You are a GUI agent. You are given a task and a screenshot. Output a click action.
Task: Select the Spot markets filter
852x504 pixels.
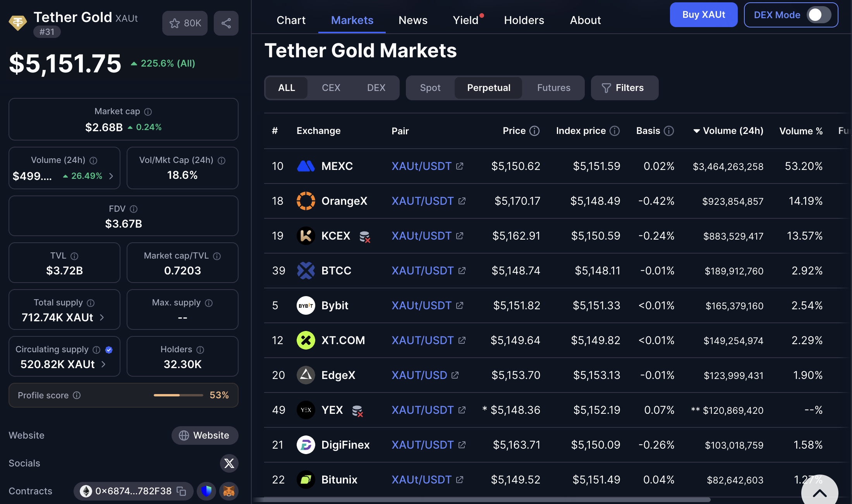430,88
